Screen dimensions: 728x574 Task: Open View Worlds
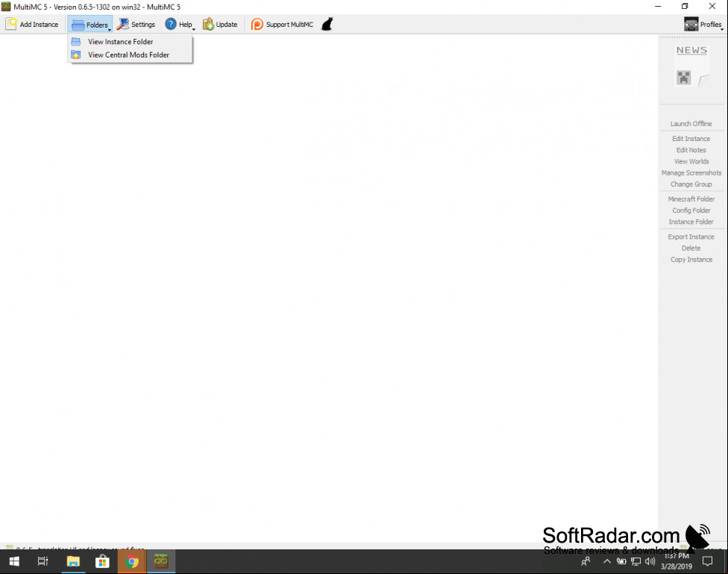691,161
